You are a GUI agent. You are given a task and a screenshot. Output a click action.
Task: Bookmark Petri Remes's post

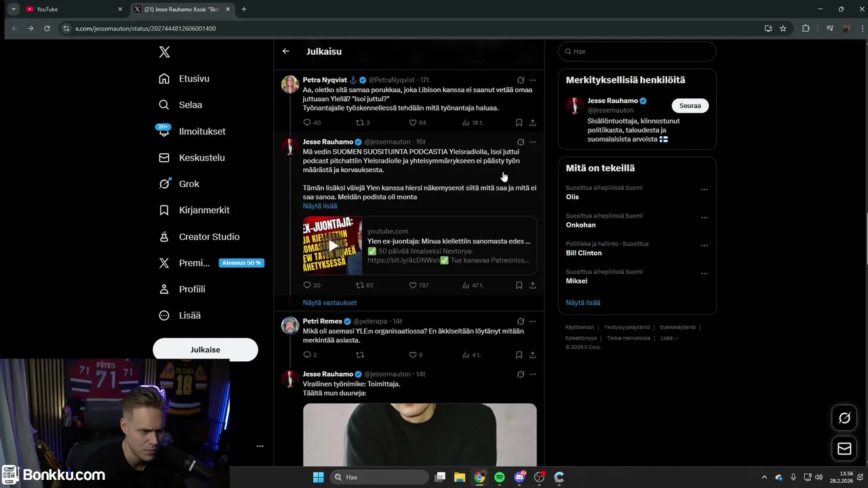pyautogui.click(x=519, y=355)
